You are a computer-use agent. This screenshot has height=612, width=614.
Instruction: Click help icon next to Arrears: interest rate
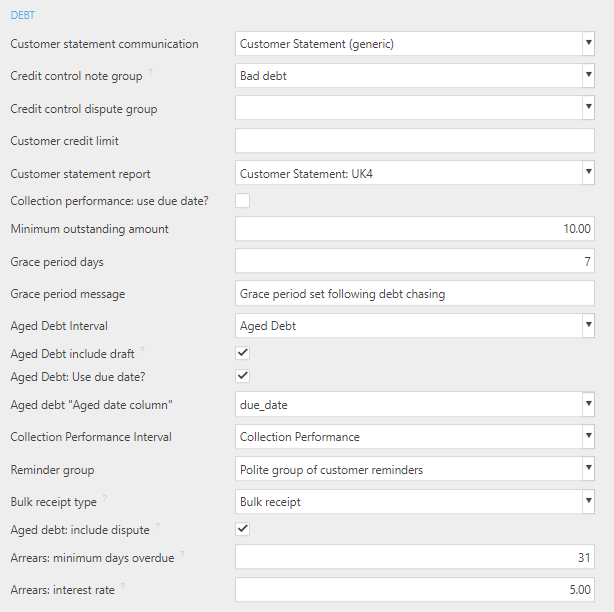click(123, 586)
